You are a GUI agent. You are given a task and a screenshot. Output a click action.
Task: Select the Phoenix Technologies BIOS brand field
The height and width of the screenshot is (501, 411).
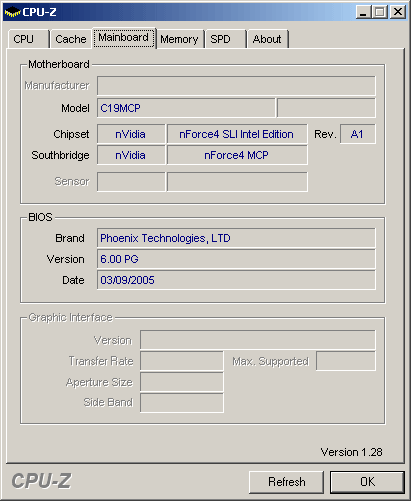pyautogui.click(x=236, y=238)
